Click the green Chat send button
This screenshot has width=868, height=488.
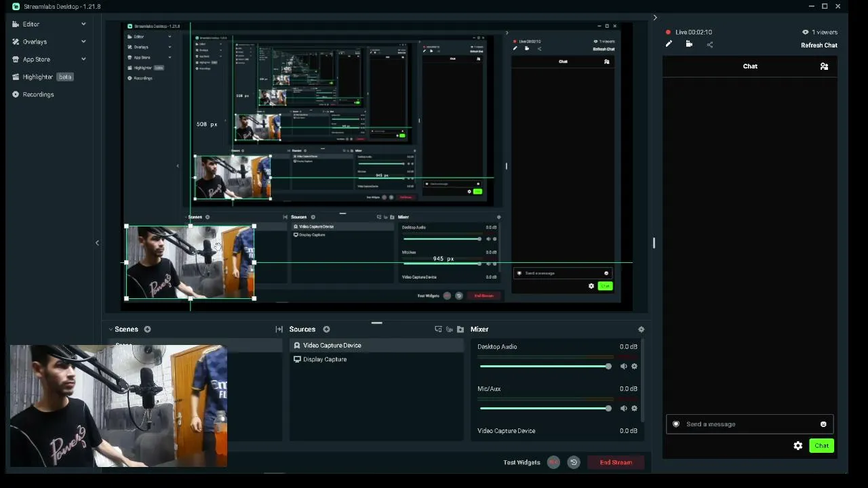(x=821, y=446)
